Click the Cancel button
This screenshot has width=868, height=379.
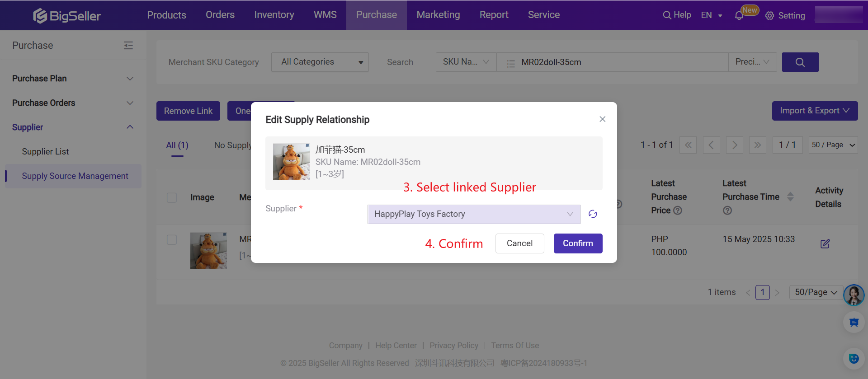click(x=519, y=243)
